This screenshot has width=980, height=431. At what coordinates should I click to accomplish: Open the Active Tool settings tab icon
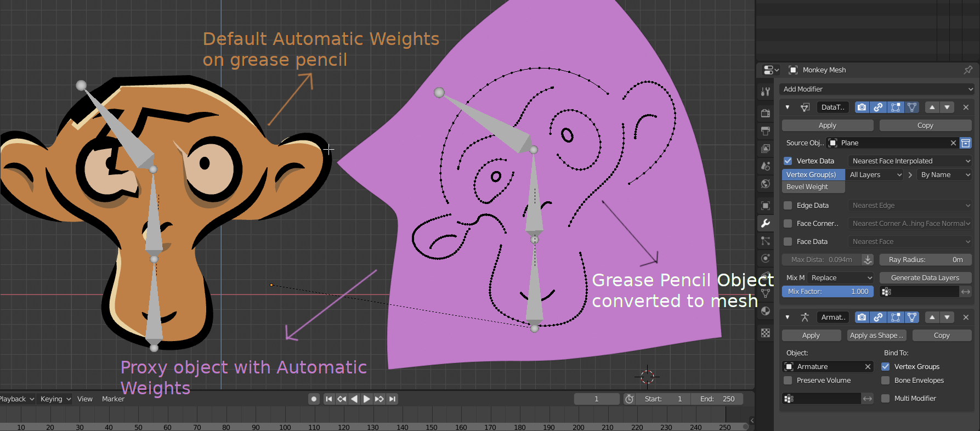point(766,92)
